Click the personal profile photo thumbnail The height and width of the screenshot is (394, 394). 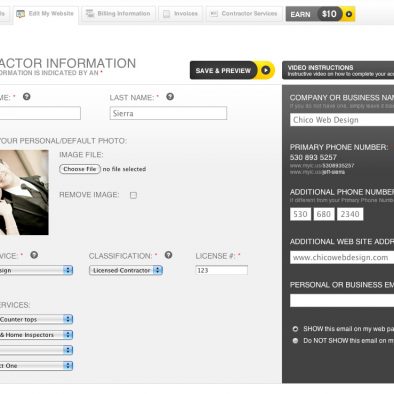(x=24, y=193)
